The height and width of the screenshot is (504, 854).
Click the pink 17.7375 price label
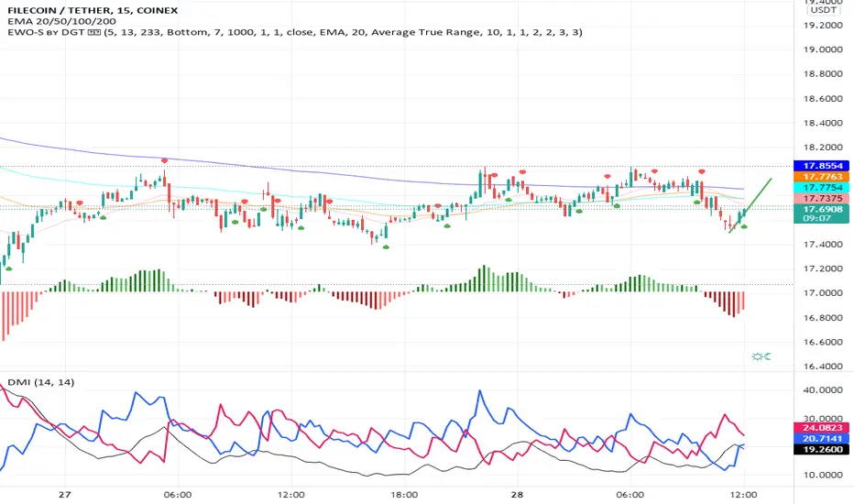821,198
